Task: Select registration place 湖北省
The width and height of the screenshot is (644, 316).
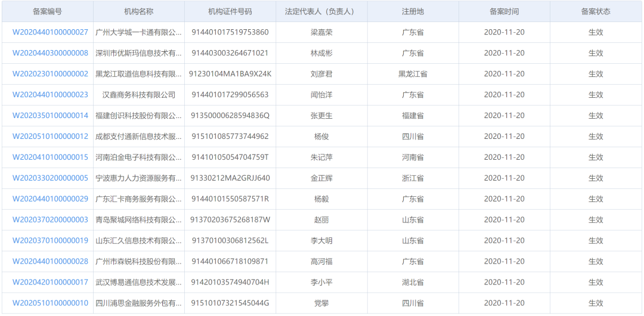Action: pos(413,282)
